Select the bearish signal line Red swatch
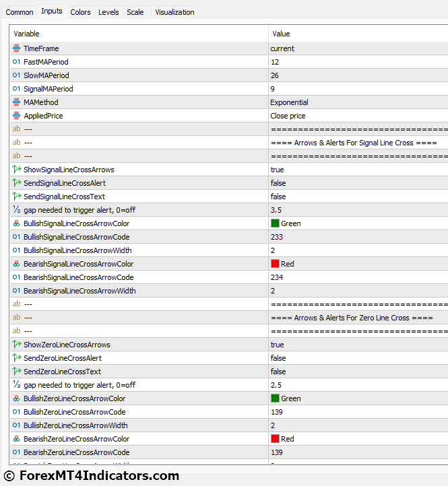The image size is (448, 486). pyautogui.click(x=275, y=264)
